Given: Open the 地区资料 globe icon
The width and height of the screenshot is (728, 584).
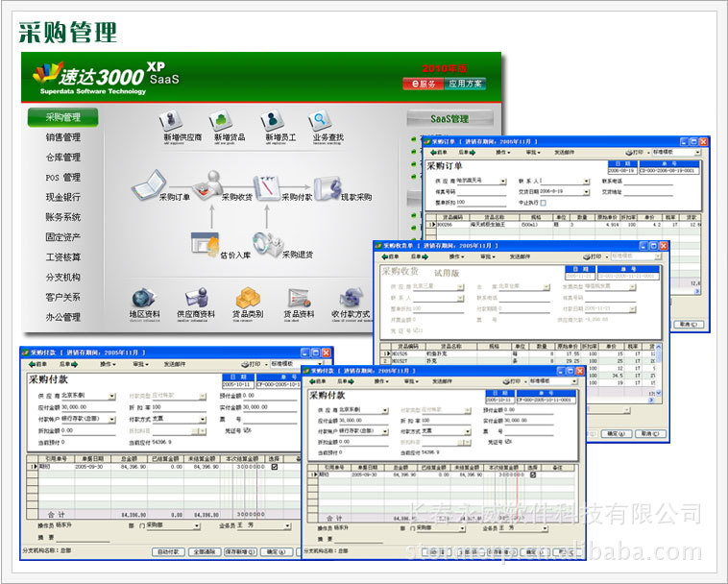Looking at the screenshot, I should [143, 297].
